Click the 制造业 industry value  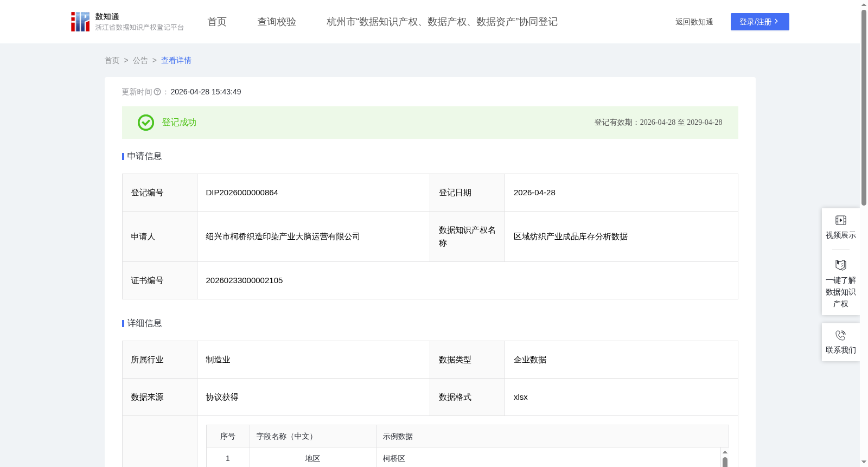click(218, 360)
